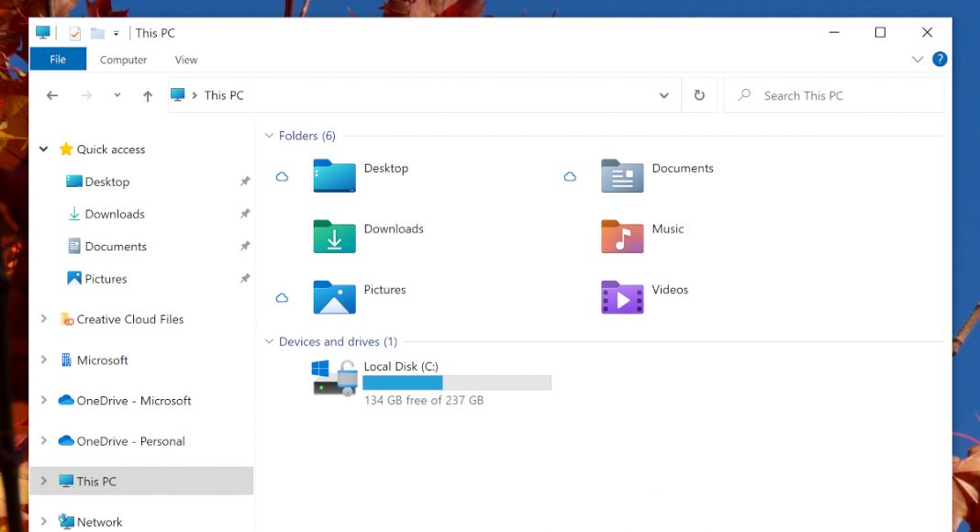
Task: Open the green Downloads folder icon
Action: pyautogui.click(x=334, y=236)
